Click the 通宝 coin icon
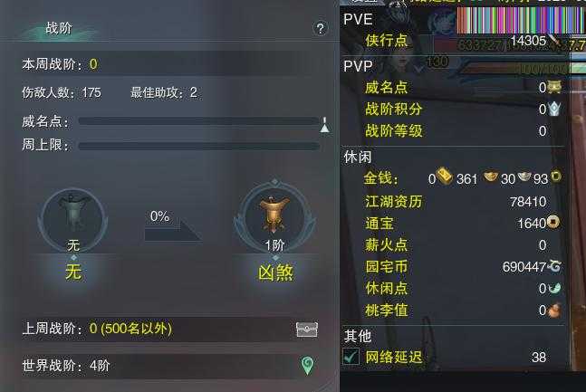The image size is (586, 392). (x=553, y=222)
